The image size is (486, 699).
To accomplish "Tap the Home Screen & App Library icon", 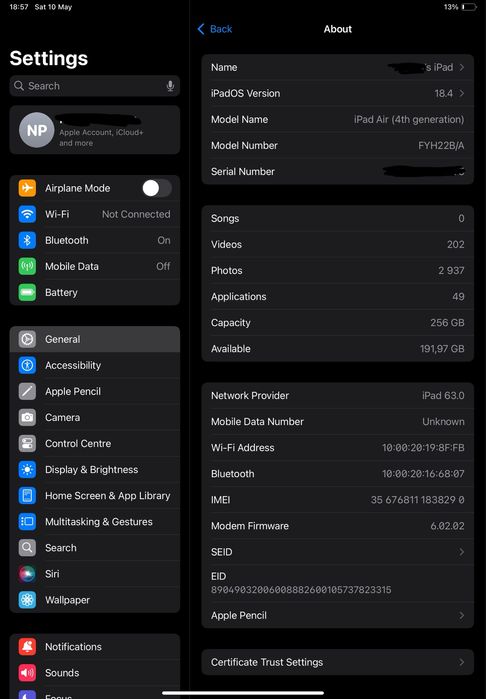I will [x=27, y=496].
